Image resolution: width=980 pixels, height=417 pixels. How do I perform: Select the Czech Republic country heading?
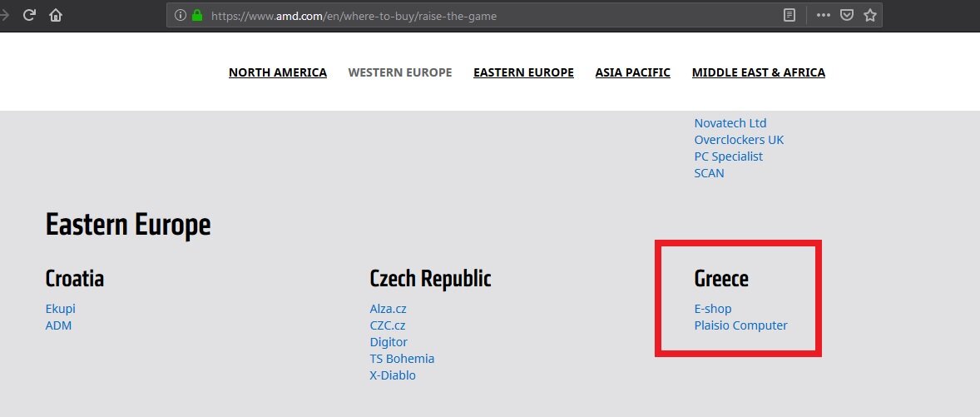point(431,279)
